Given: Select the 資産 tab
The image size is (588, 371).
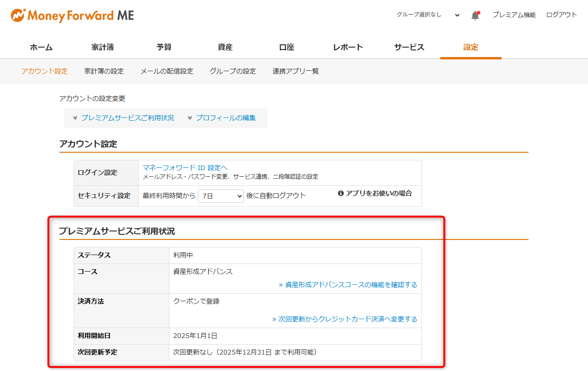Looking at the screenshot, I should pos(225,47).
